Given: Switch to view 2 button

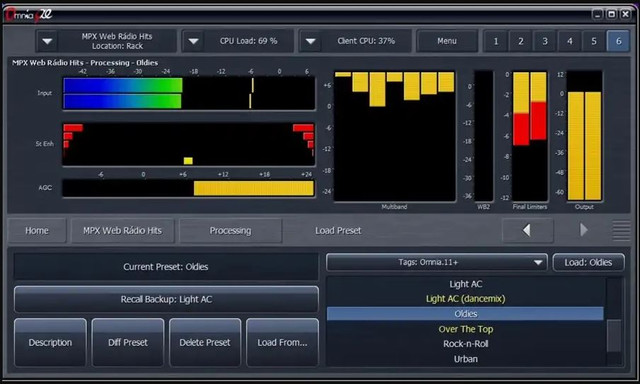Looking at the screenshot, I should pos(521,41).
